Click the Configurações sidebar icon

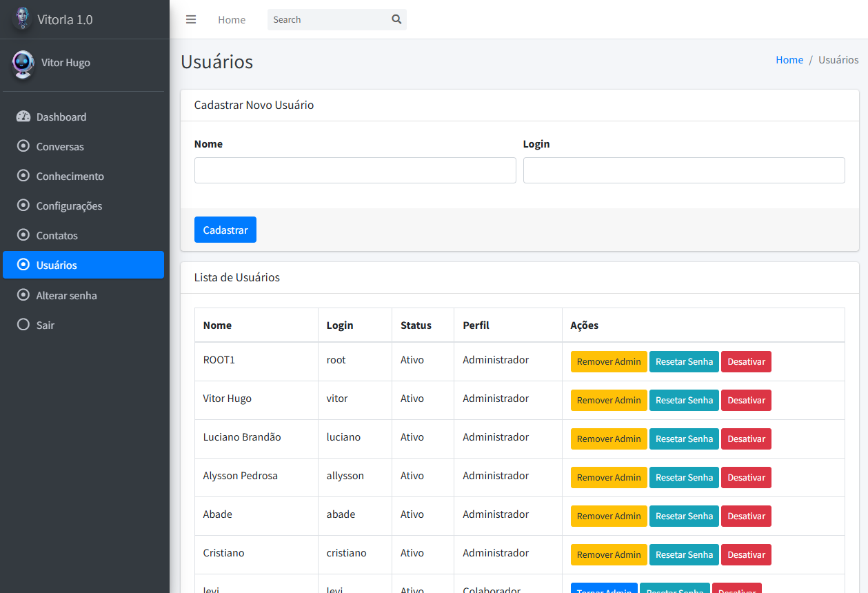click(x=23, y=205)
